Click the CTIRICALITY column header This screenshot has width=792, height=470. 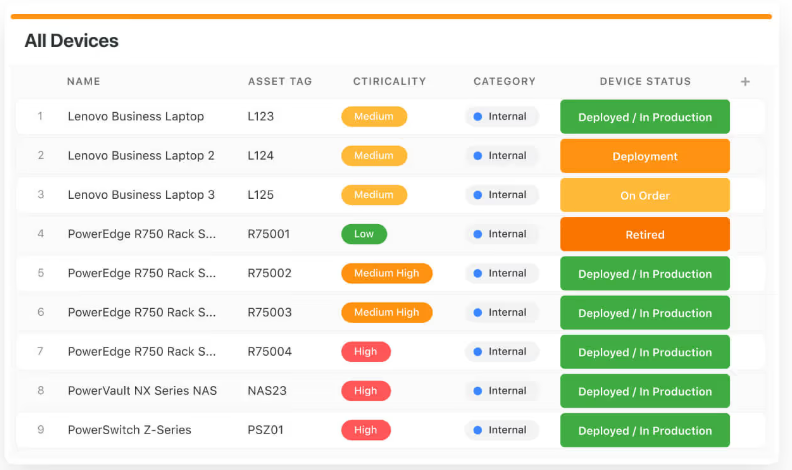[x=389, y=81]
